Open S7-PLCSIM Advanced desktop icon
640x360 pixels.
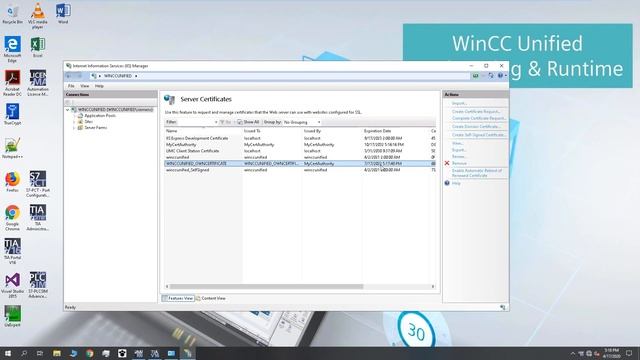coord(38,285)
